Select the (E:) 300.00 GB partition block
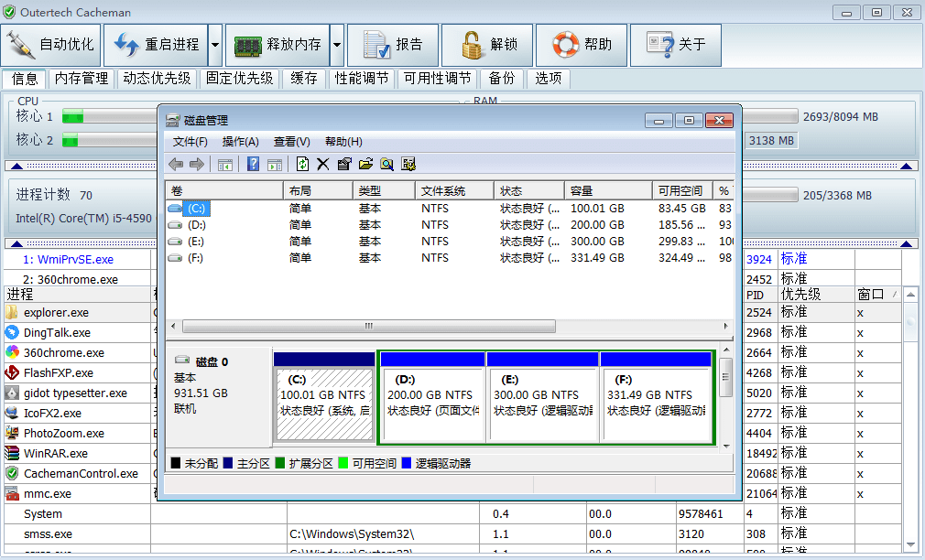925x560 pixels. [542, 395]
